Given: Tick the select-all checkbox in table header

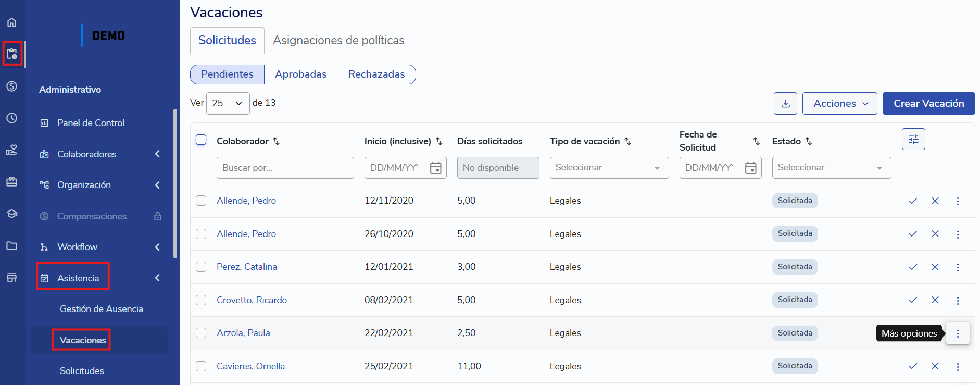Looking at the screenshot, I should pyautogui.click(x=201, y=140).
